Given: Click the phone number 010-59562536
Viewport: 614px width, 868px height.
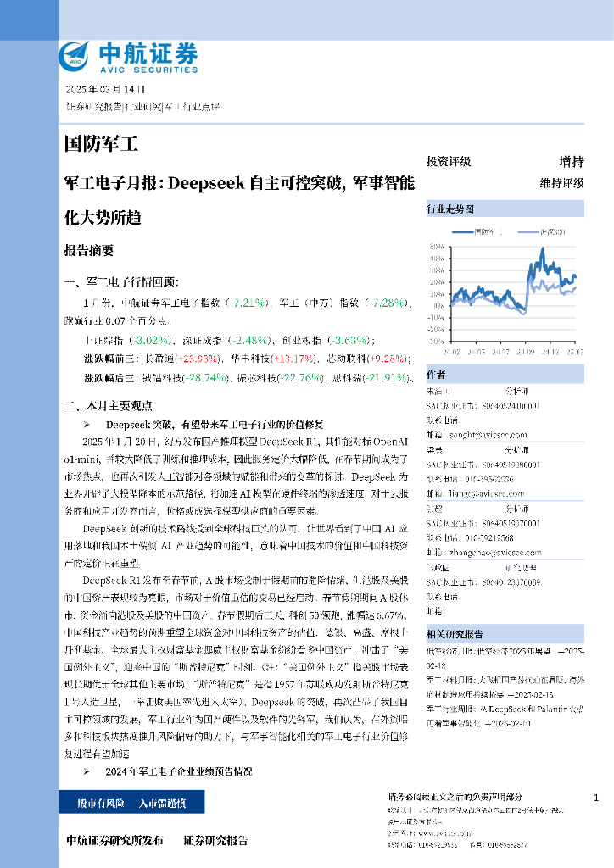Looking at the screenshot, I should (x=488, y=479).
